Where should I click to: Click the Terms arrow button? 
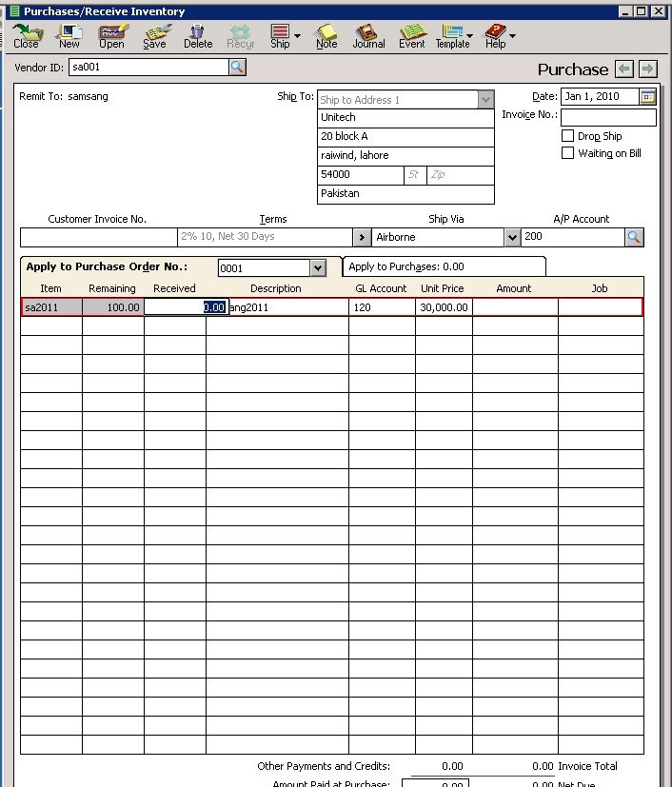[x=362, y=237]
